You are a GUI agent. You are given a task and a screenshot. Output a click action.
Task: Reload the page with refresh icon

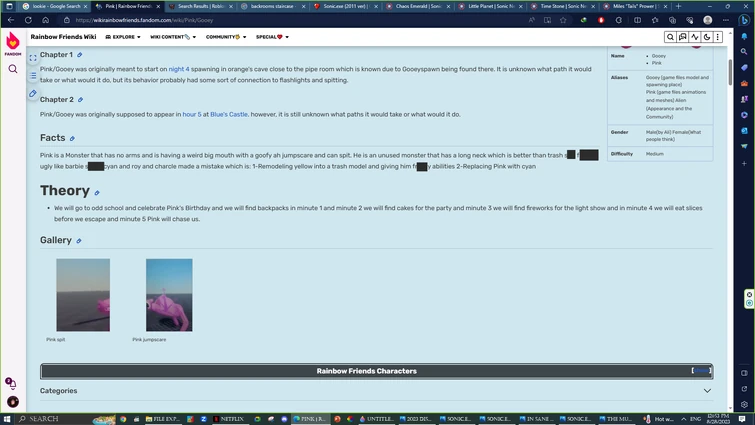[x=28, y=20]
